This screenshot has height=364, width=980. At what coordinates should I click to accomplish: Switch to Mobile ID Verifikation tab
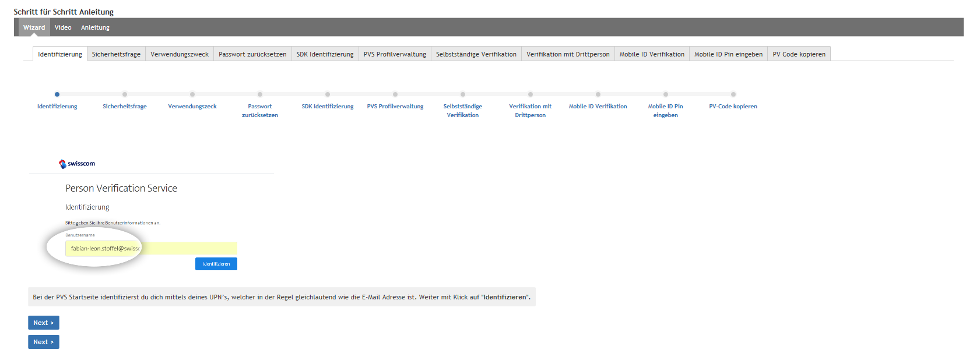click(x=652, y=54)
